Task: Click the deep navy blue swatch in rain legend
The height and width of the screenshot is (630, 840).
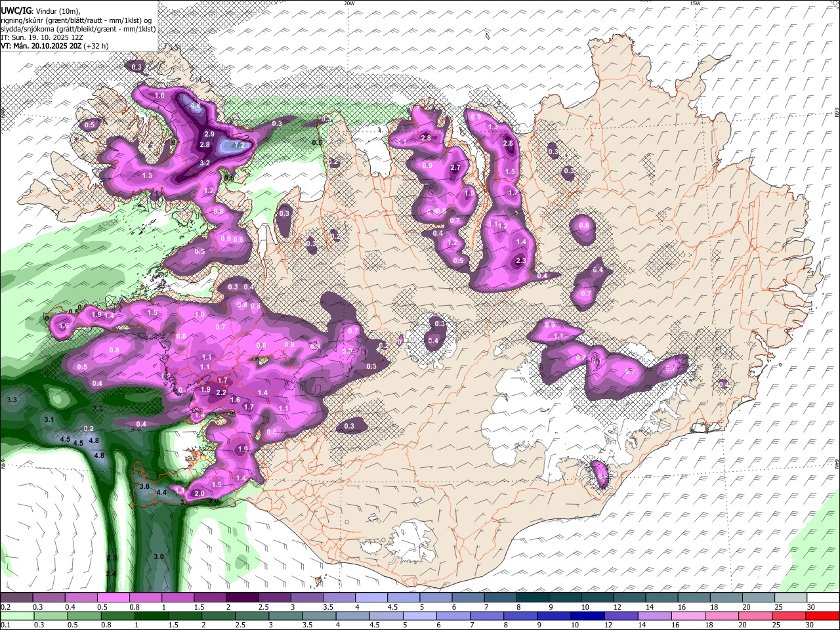Action: tap(587, 616)
